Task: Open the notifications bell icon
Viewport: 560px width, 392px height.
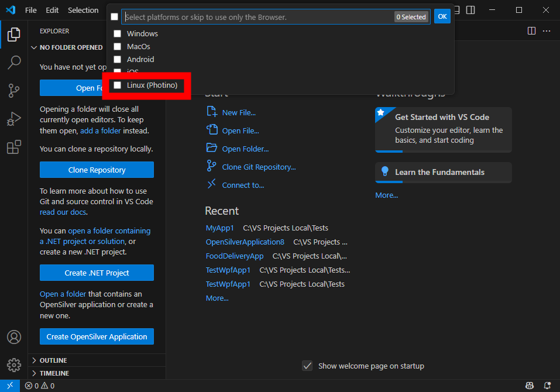Action: point(547,386)
